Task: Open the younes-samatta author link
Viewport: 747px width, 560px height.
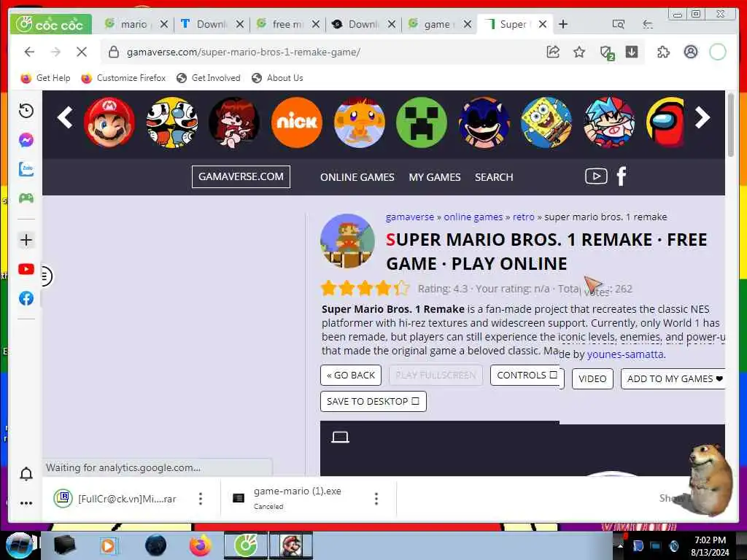Action: [x=625, y=354]
